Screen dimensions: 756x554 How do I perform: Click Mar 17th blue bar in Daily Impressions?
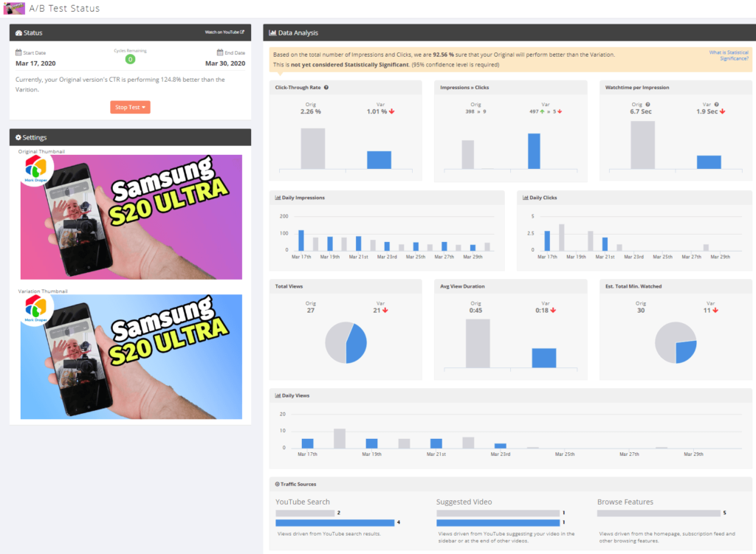pos(301,240)
